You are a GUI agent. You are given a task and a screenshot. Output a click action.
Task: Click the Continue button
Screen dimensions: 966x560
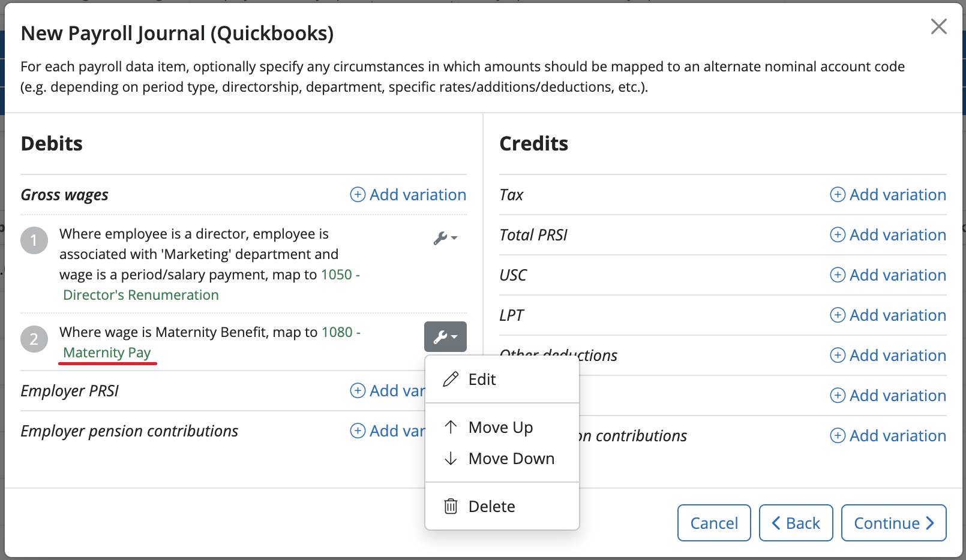point(893,523)
